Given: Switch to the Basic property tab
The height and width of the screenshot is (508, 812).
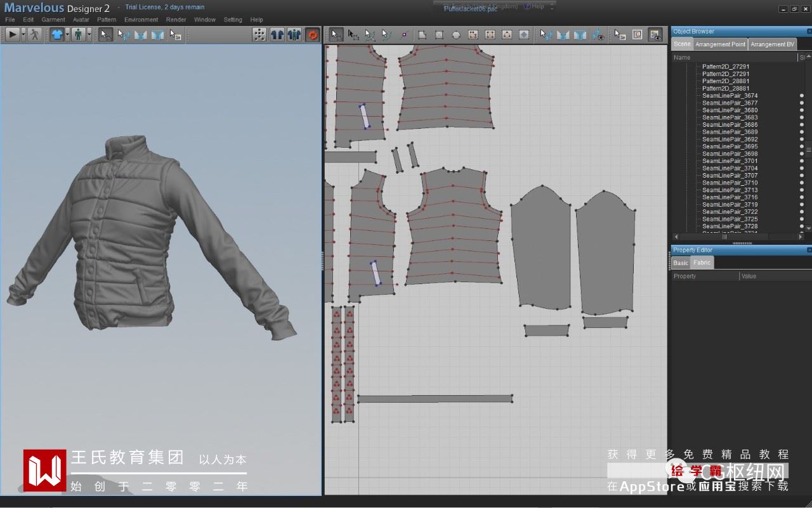Looking at the screenshot, I should coord(680,263).
